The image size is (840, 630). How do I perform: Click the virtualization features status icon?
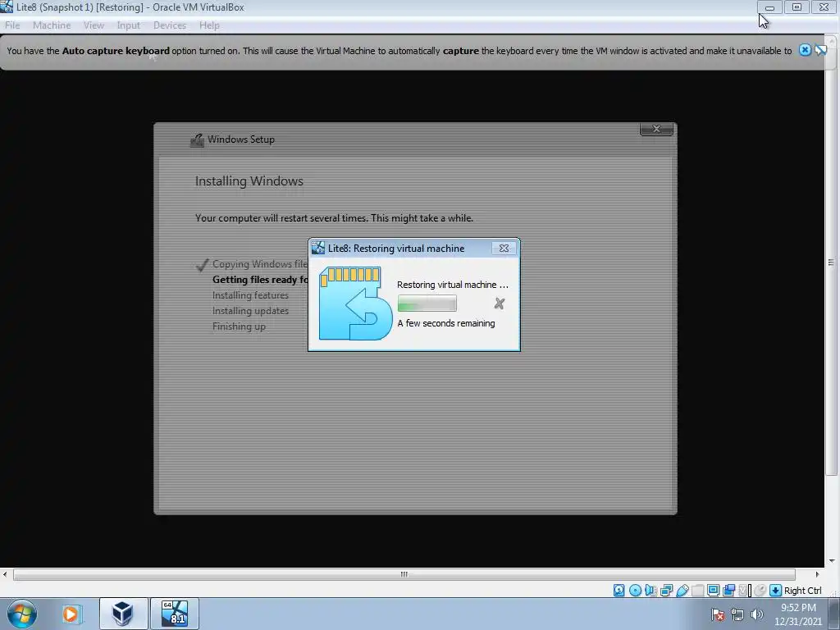743,591
